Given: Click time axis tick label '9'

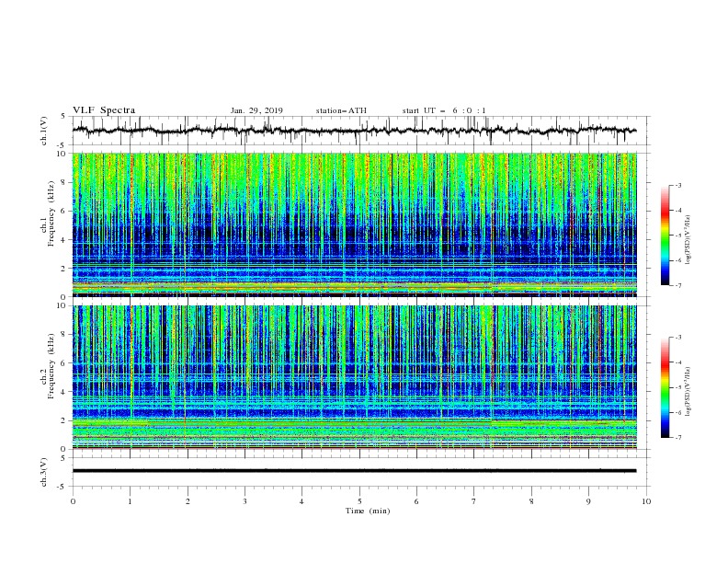Looking at the screenshot, I should click(x=588, y=501).
